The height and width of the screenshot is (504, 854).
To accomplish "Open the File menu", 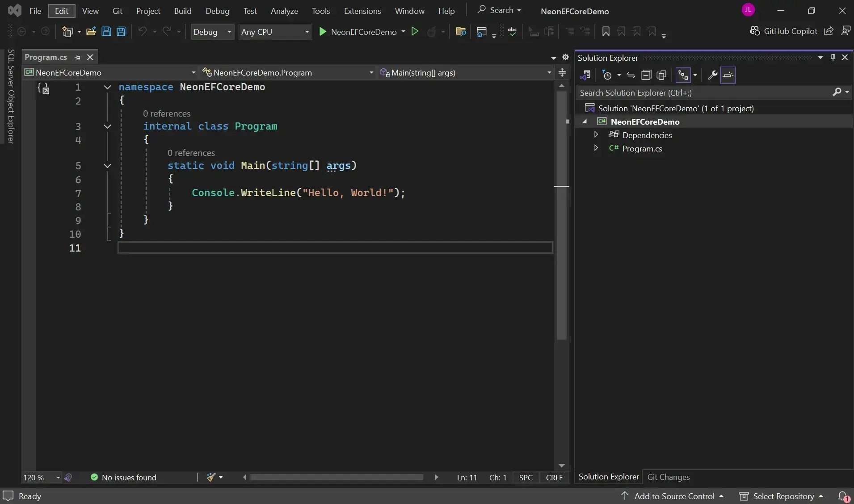I will click(x=35, y=11).
